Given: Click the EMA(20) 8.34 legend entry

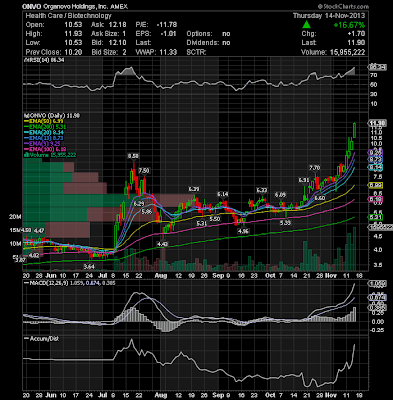Looking at the screenshot, I should click(x=43, y=133).
